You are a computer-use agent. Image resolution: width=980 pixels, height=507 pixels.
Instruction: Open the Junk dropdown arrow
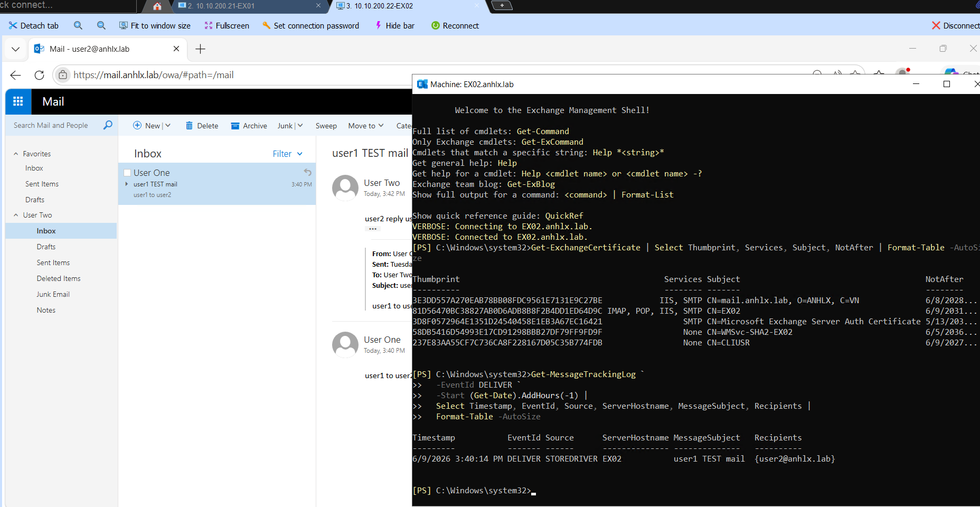click(300, 126)
